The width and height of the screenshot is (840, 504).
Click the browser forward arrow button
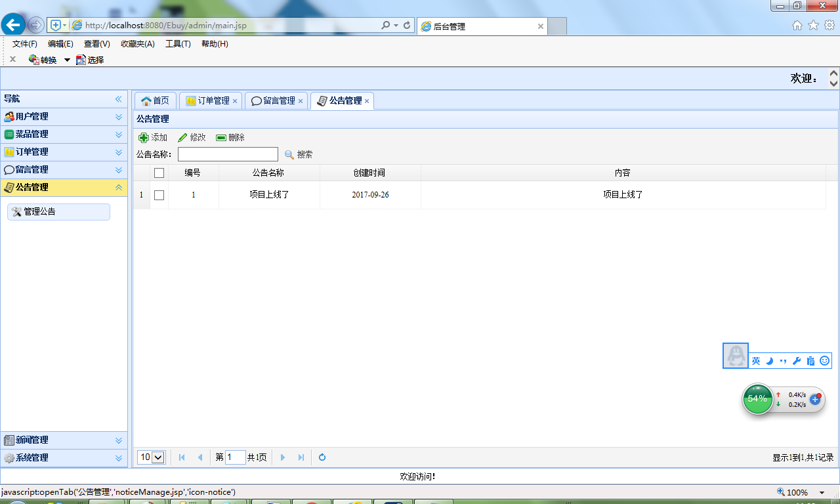[36, 25]
